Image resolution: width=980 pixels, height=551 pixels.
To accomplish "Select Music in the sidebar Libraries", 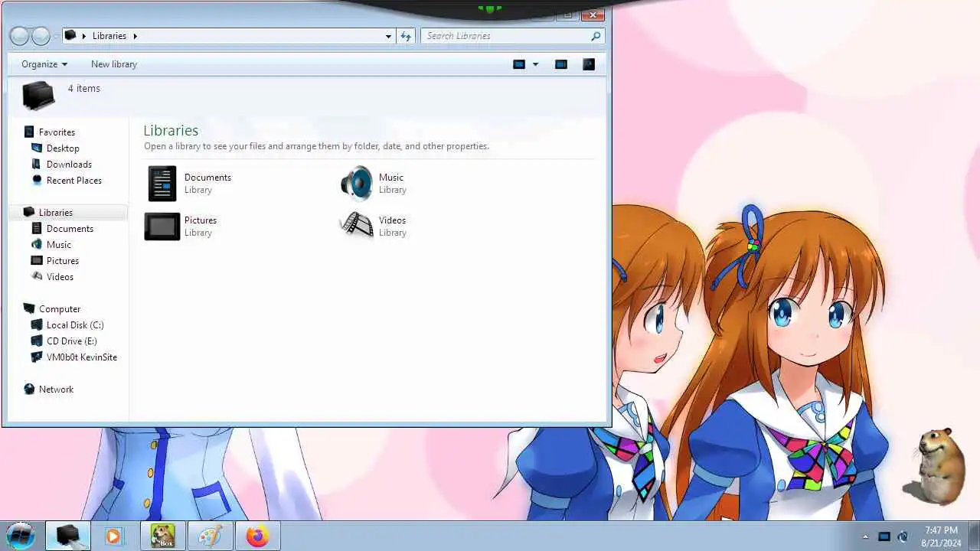I will coord(58,245).
